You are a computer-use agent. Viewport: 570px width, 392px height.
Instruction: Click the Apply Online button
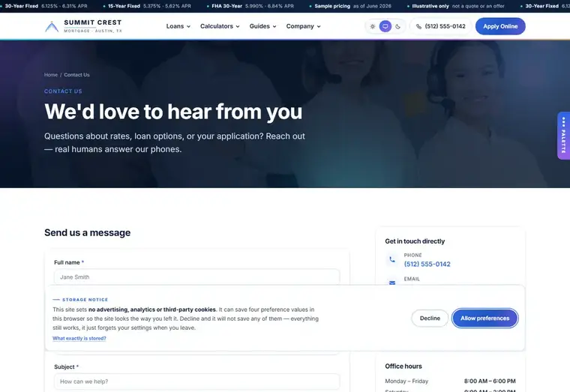point(500,26)
